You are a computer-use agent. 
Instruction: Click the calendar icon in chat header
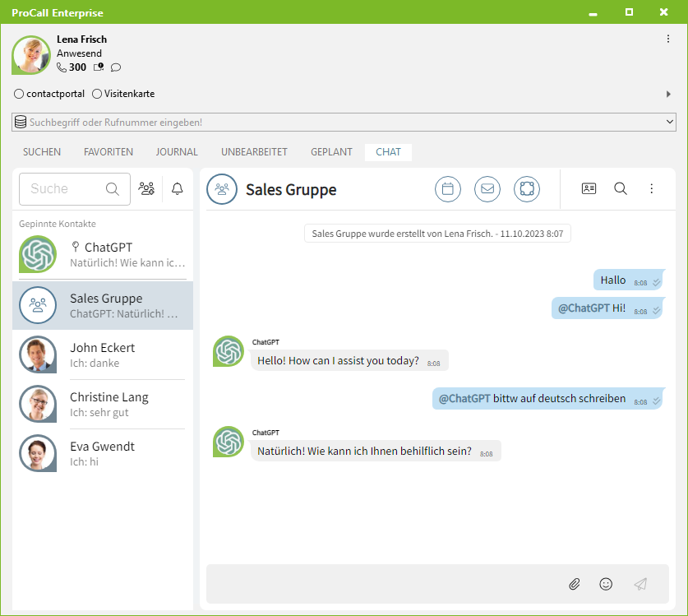click(x=448, y=189)
